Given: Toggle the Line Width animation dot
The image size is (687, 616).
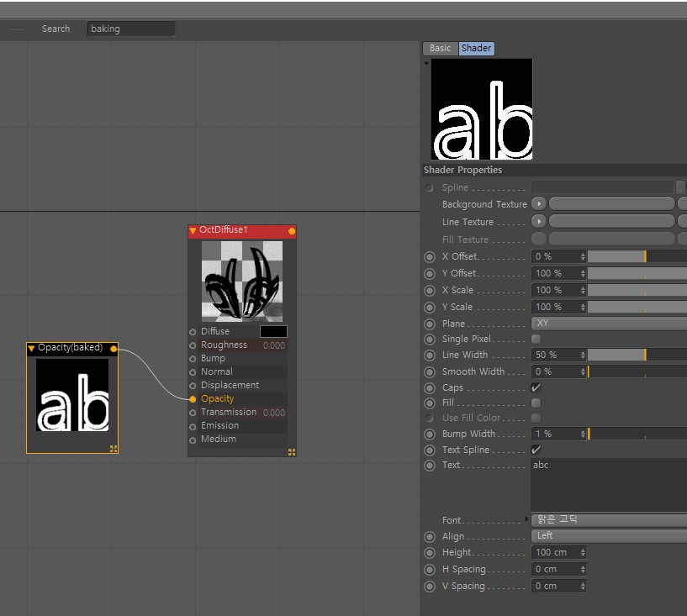Looking at the screenshot, I should point(430,355).
